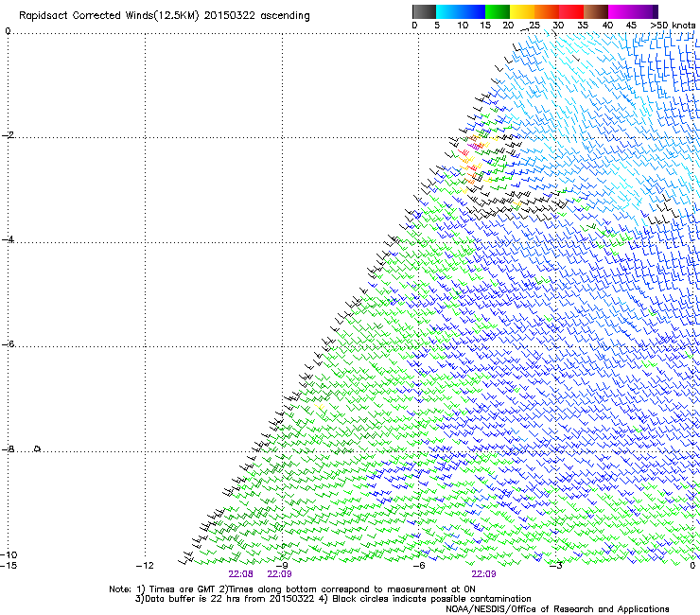The width and height of the screenshot is (700, 615).
Task: Select the cyan-to-blue 5-15 knots legend swatch
Action: tap(461, 11)
